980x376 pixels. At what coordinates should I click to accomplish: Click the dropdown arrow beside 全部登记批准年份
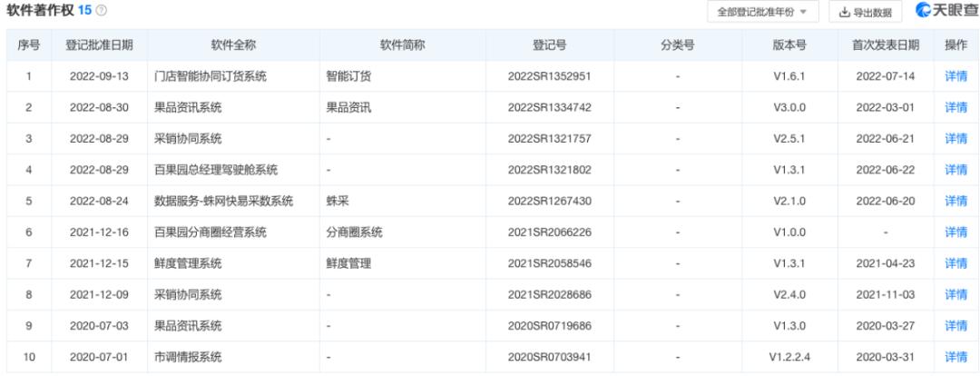(803, 12)
